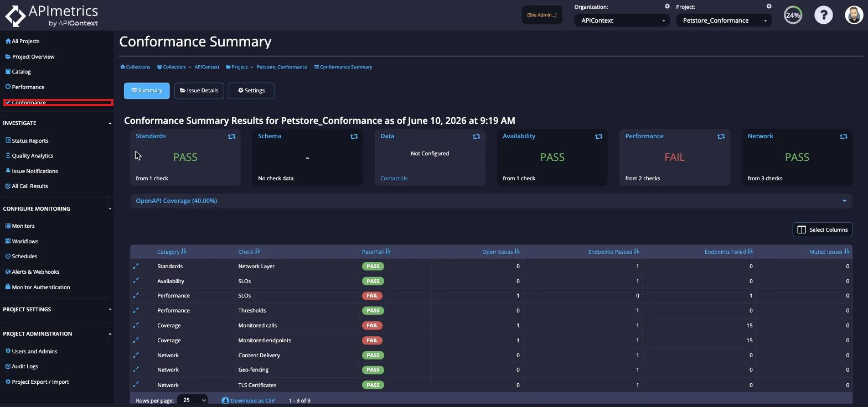Open Catalog in sidebar

[x=18, y=71]
